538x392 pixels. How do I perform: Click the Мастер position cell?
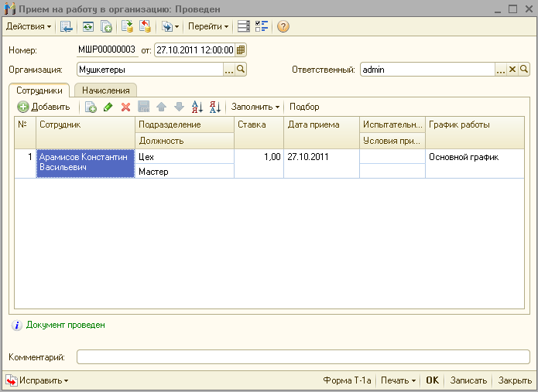(x=184, y=172)
